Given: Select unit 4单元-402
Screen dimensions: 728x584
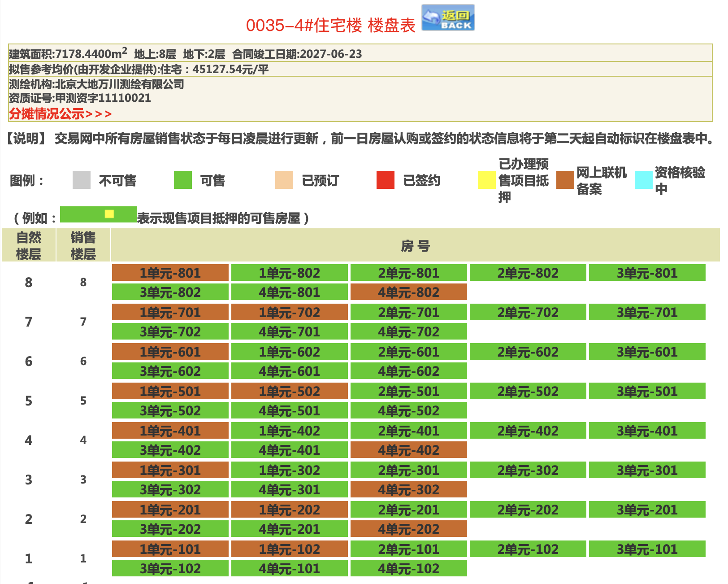Looking at the screenshot, I should (x=408, y=450).
